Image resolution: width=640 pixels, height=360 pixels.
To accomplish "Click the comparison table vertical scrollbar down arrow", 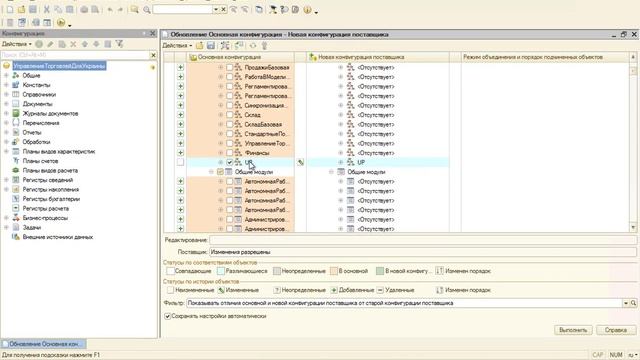I will coord(633,228).
